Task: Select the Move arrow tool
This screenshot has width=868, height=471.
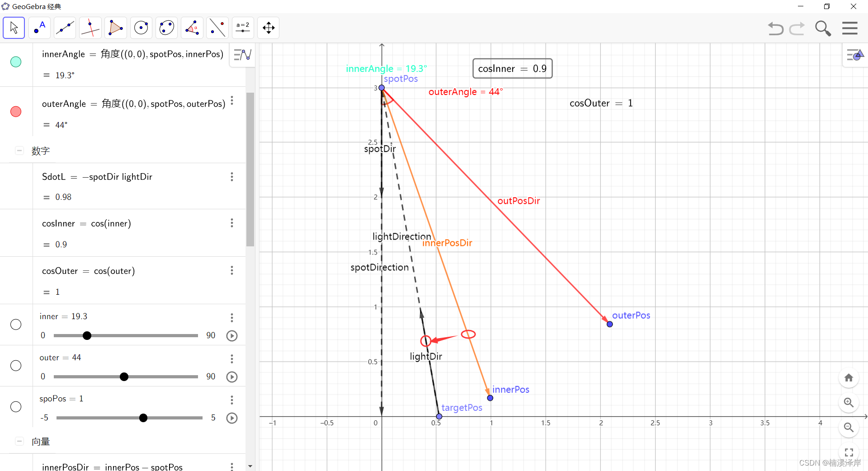Action: [14, 28]
